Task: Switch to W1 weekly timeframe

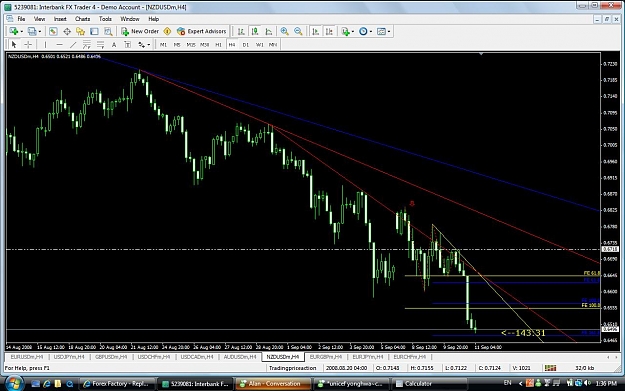Action: click(x=259, y=45)
